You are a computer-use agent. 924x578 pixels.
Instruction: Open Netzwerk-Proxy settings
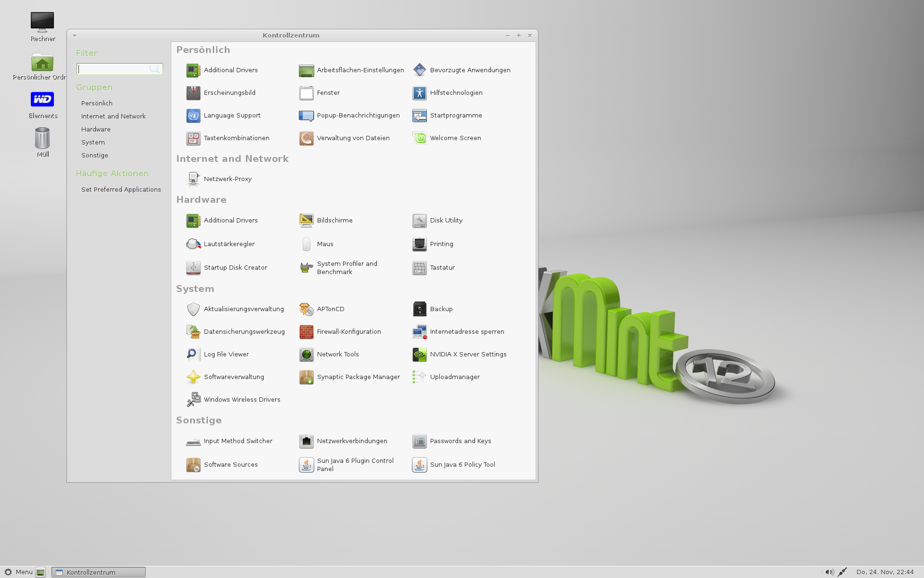(228, 179)
